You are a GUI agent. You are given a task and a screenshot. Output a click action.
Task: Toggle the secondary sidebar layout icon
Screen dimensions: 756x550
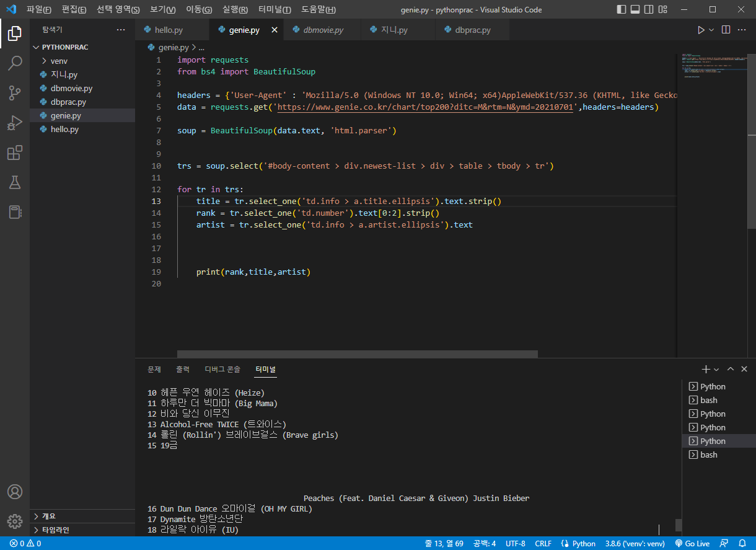pos(648,9)
